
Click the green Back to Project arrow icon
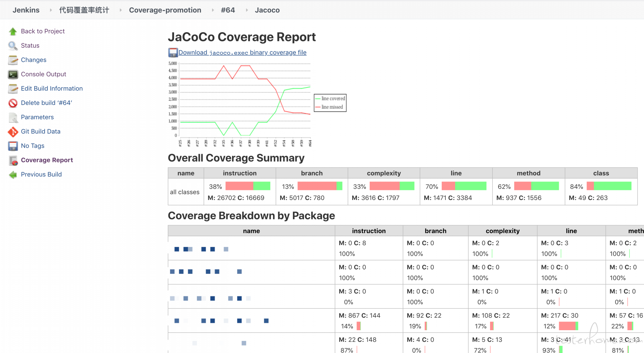(x=13, y=31)
